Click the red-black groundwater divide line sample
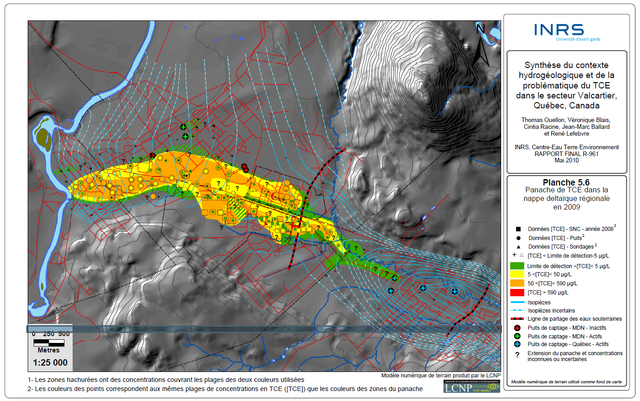The height and width of the screenshot is (401, 640). coord(517,319)
